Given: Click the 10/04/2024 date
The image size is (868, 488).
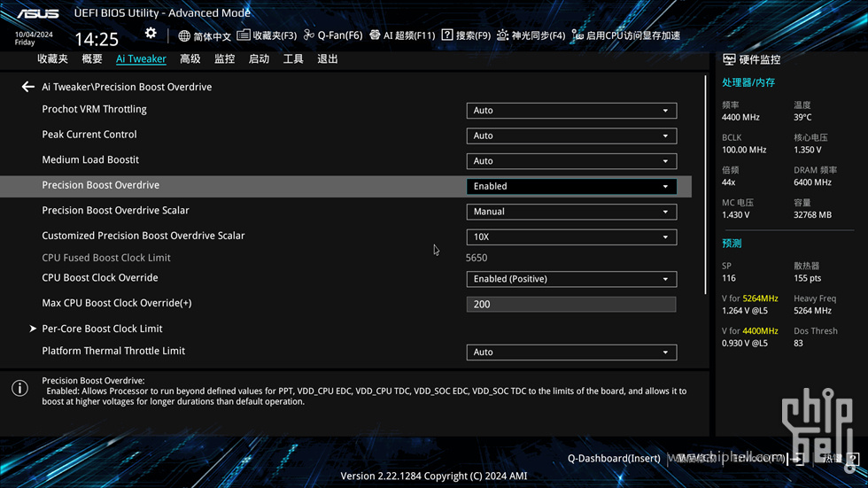Looking at the screenshot, I should click(34, 35).
